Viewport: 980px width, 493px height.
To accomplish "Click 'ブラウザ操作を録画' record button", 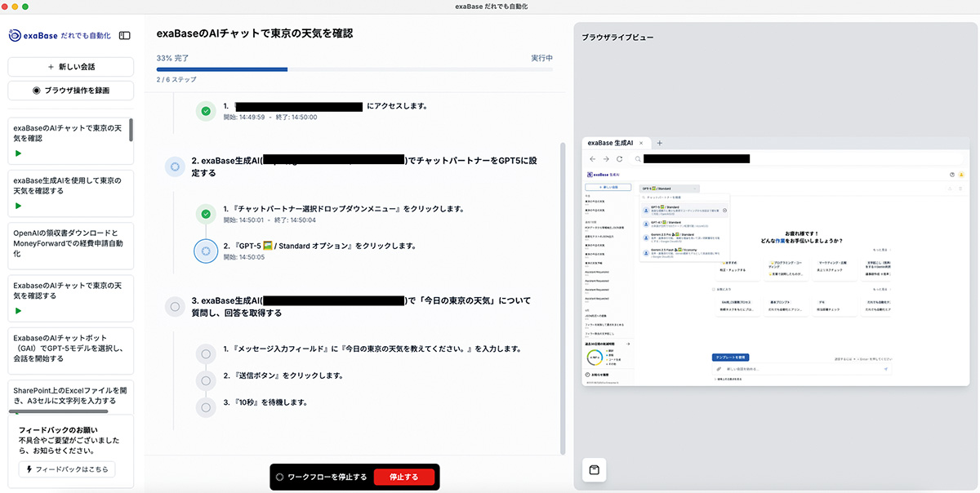I will (x=70, y=91).
